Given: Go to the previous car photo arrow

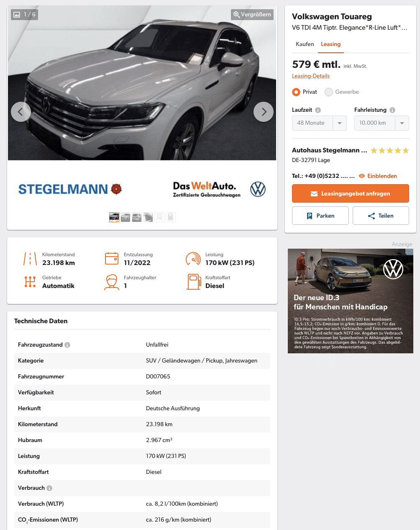Looking at the screenshot, I should point(21,112).
